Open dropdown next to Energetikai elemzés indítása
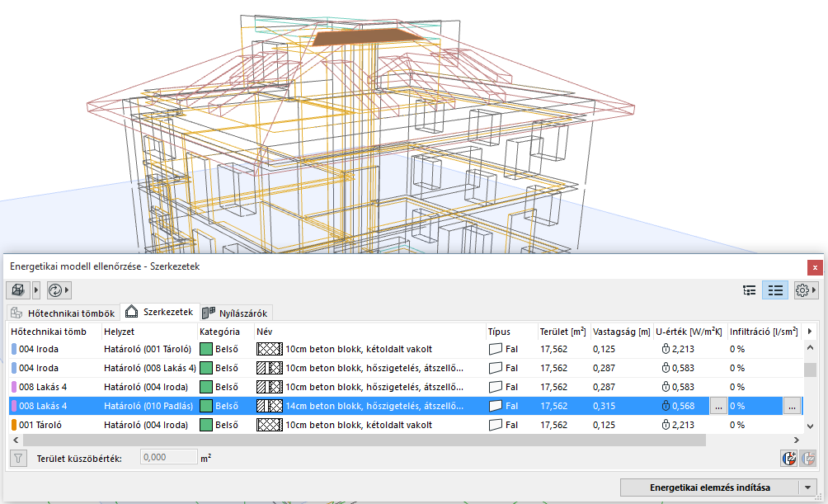Image resolution: width=828 pixels, height=504 pixels. pyautogui.click(x=807, y=488)
